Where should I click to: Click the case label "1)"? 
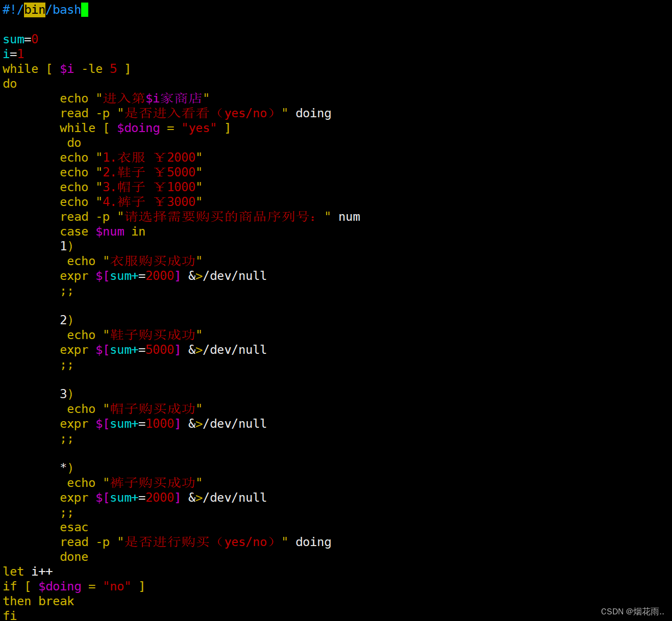[x=67, y=246]
